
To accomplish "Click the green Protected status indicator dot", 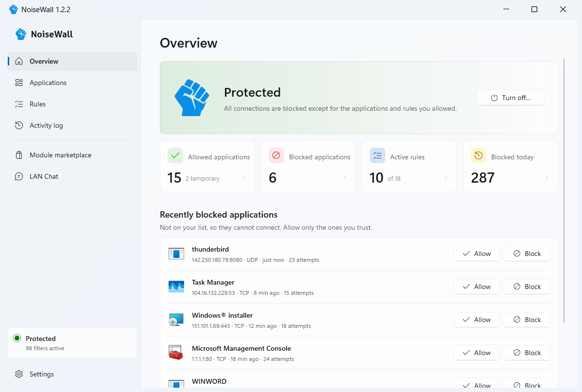I will pos(17,338).
